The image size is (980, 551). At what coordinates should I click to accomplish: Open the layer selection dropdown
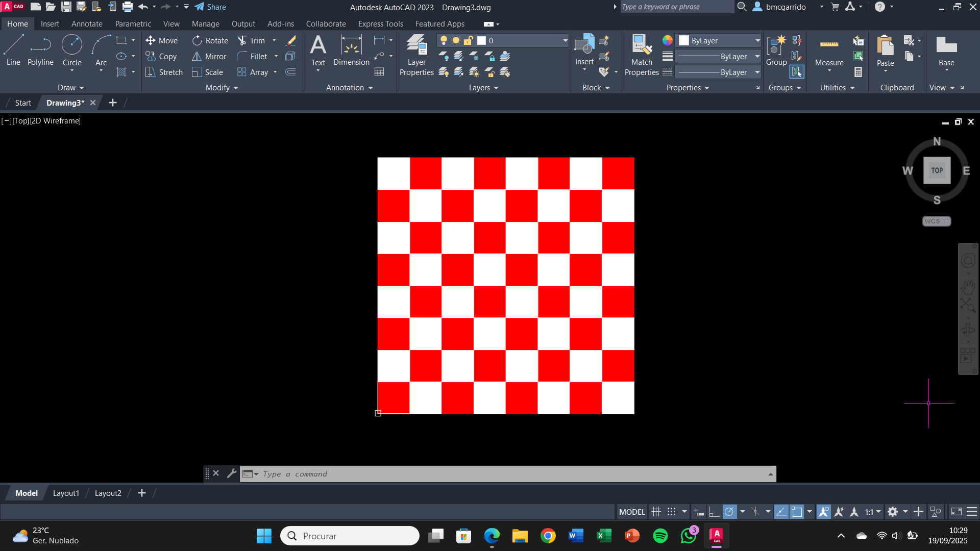point(565,40)
